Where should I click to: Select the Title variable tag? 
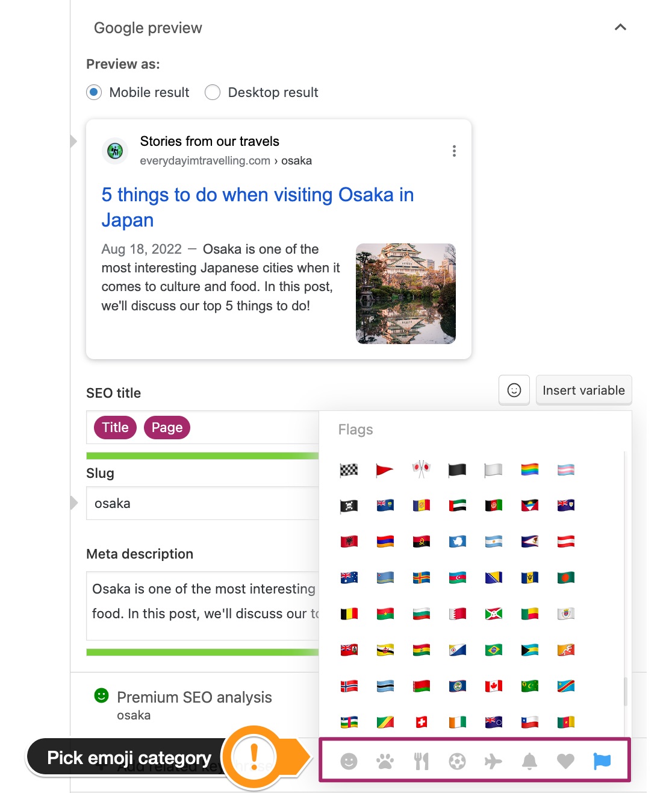point(114,427)
